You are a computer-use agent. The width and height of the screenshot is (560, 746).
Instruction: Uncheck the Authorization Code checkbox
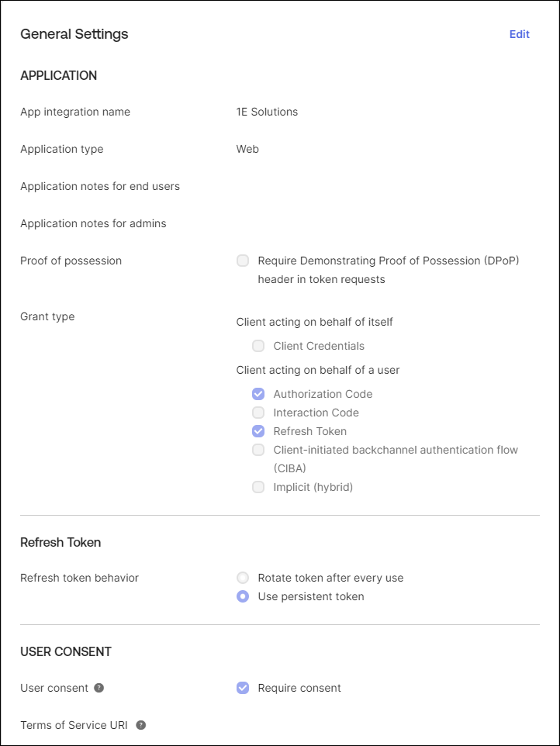click(x=258, y=394)
